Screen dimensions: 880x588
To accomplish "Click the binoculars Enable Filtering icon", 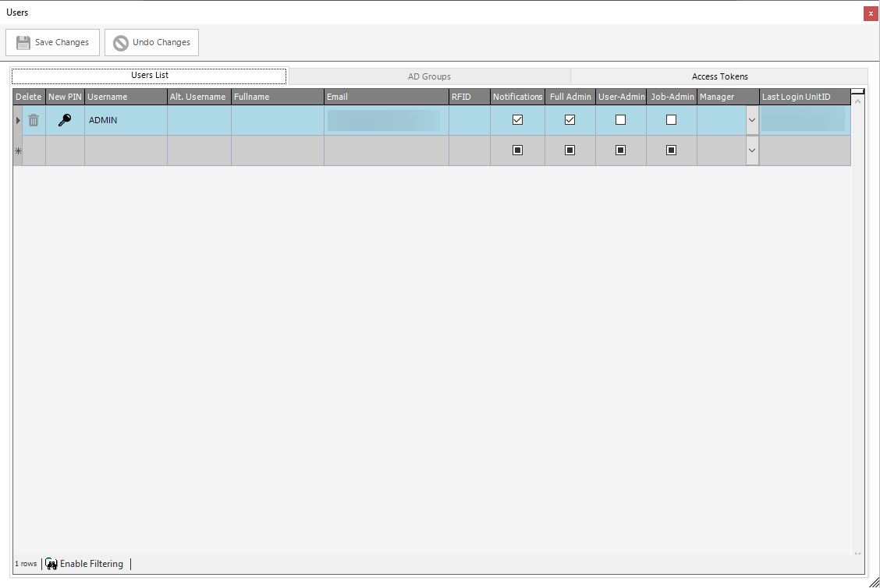I will click(51, 564).
